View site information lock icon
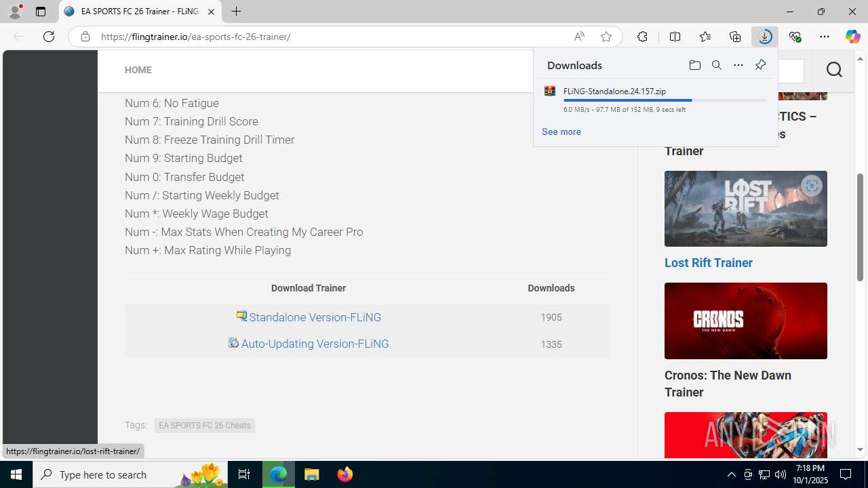This screenshot has height=488, width=868. pos(85,37)
